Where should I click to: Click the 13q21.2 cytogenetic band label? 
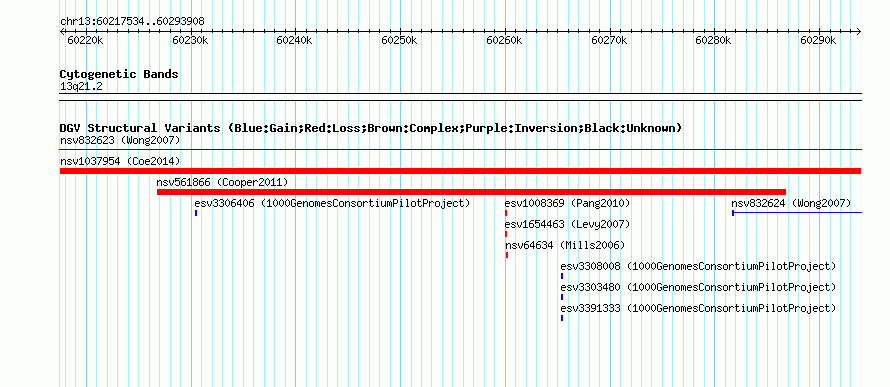coord(81,86)
